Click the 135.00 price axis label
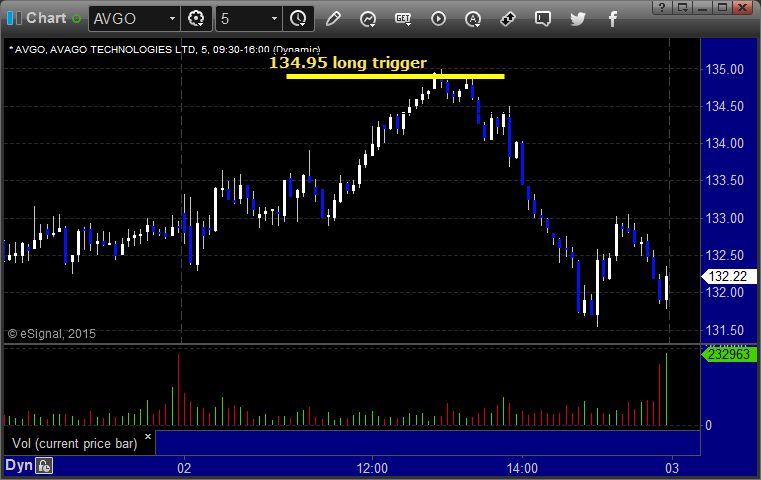Image resolution: width=761 pixels, height=480 pixels. pyautogui.click(x=724, y=69)
